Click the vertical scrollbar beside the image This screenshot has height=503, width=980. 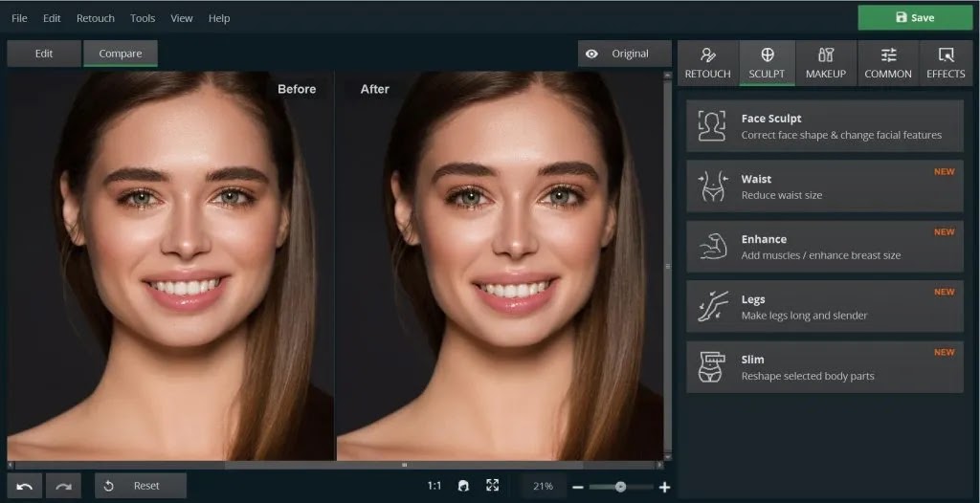point(667,266)
